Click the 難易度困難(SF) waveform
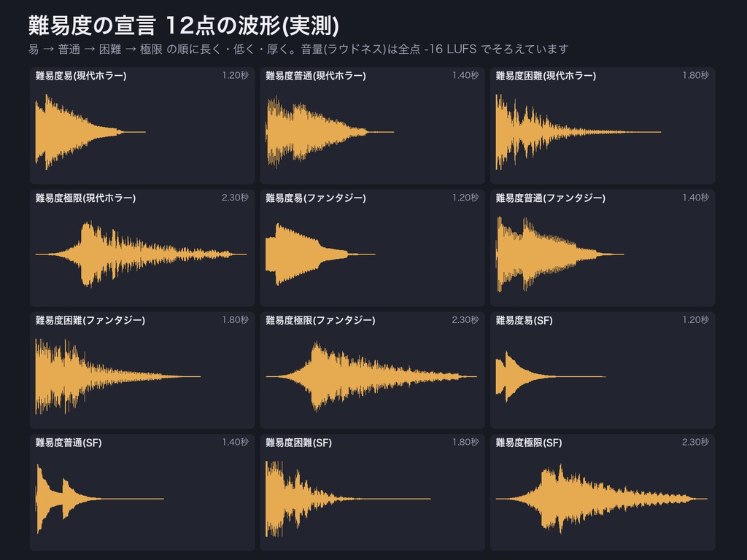Viewport: 747px width, 560px height. 348,499
